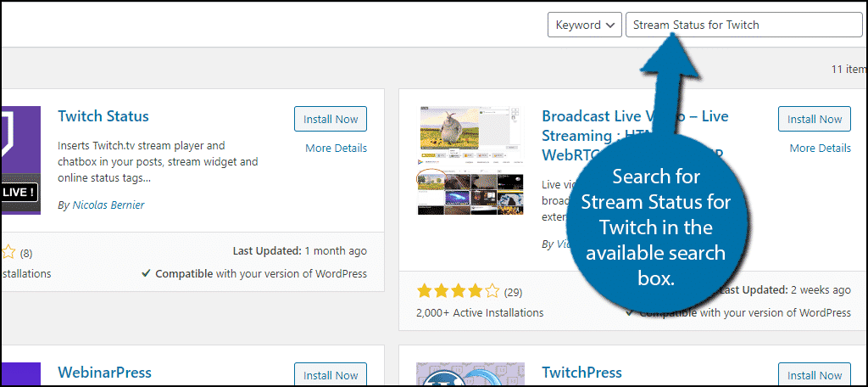Viewport: 868px width, 387px height.
Task: Install the Twitch Status plugin
Action: 331,119
